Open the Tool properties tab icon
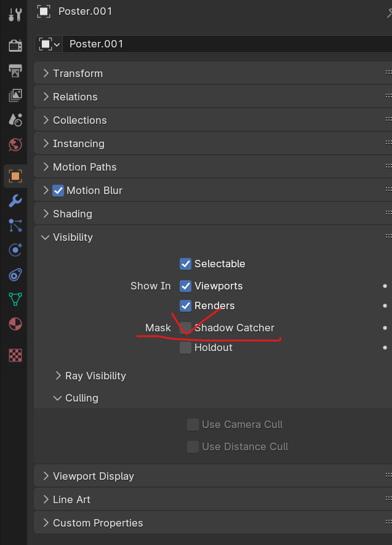 (15, 14)
